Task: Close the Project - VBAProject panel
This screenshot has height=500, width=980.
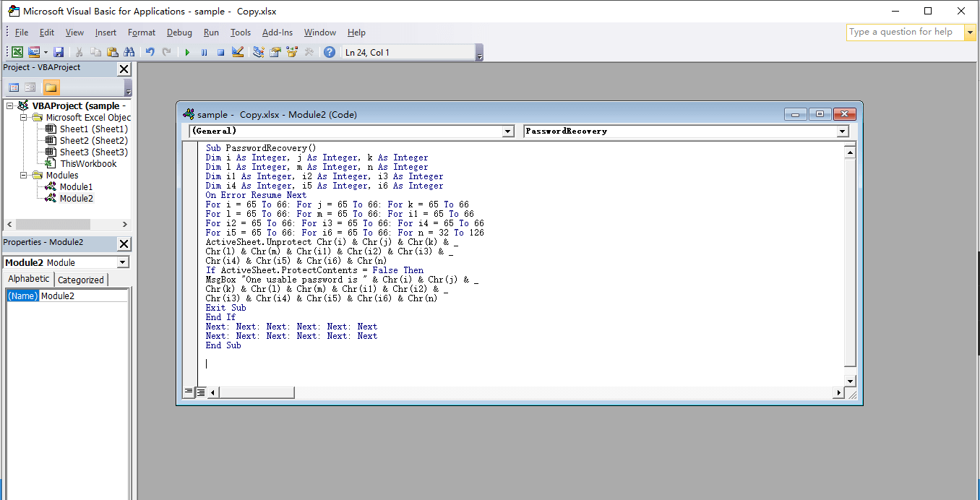Action: tap(124, 69)
